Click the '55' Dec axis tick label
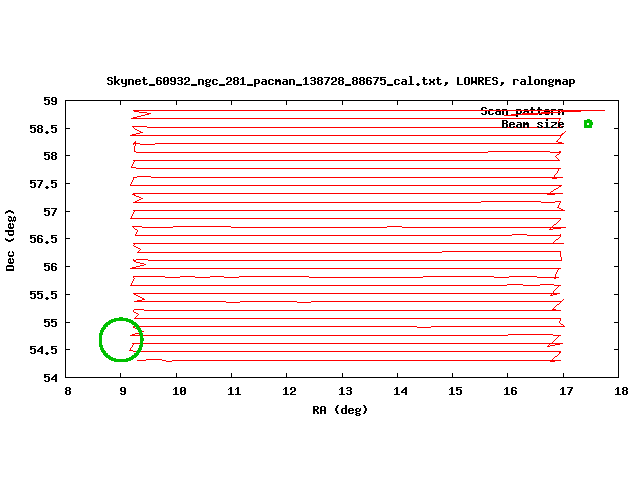 pyautogui.click(x=51, y=323)
